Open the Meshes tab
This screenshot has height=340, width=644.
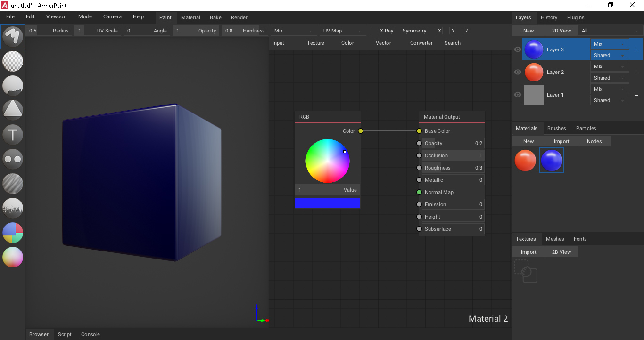(x=555, y=239)
